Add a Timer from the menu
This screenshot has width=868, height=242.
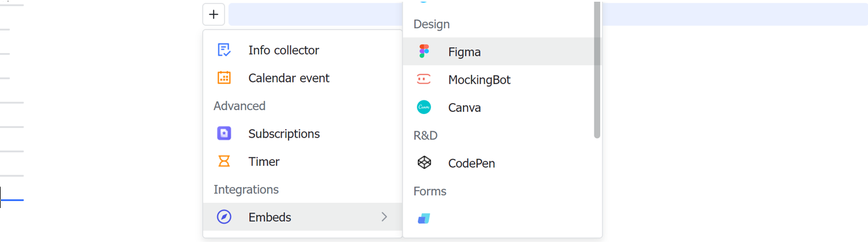pos(302,161)
